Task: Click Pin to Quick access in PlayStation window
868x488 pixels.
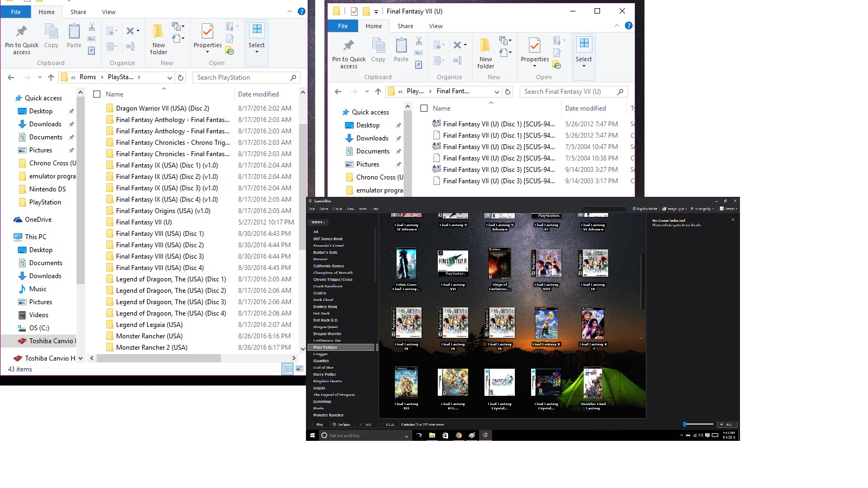Action: click(22, 39)
